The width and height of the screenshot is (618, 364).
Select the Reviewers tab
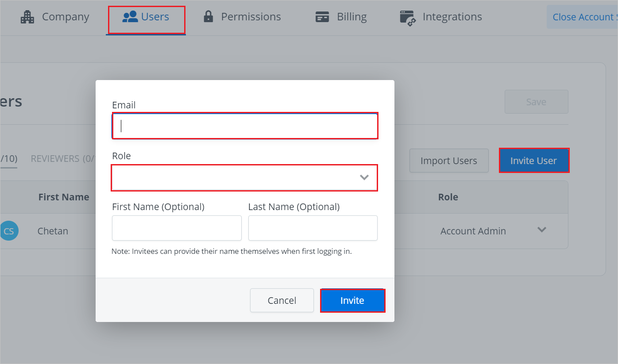(63, 159)
